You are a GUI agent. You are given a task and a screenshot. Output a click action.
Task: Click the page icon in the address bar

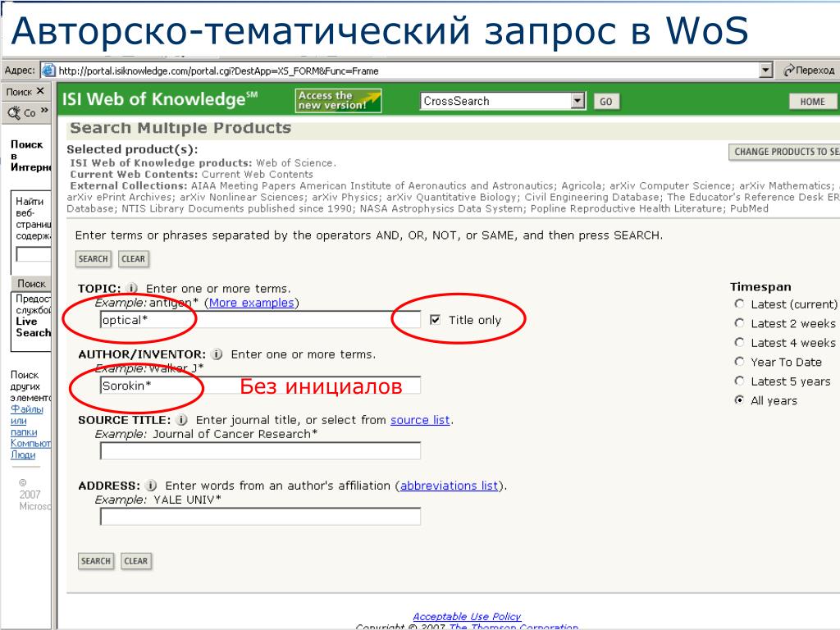point(48,71)
